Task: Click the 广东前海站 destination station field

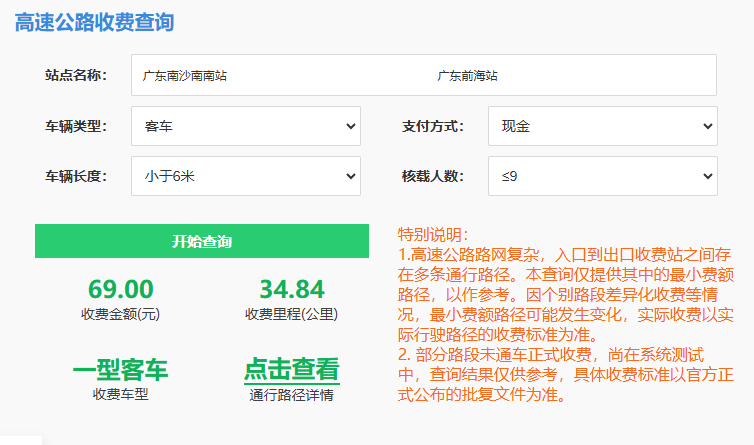Action: coord(467,76)
